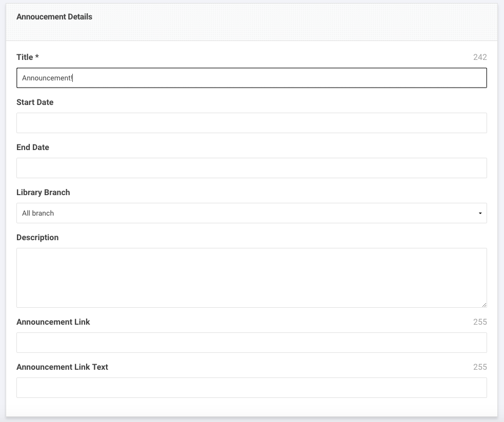Click the 255 counter beside Announcement Link
This screenshot has width=504, height=422.
coord(480,322)
